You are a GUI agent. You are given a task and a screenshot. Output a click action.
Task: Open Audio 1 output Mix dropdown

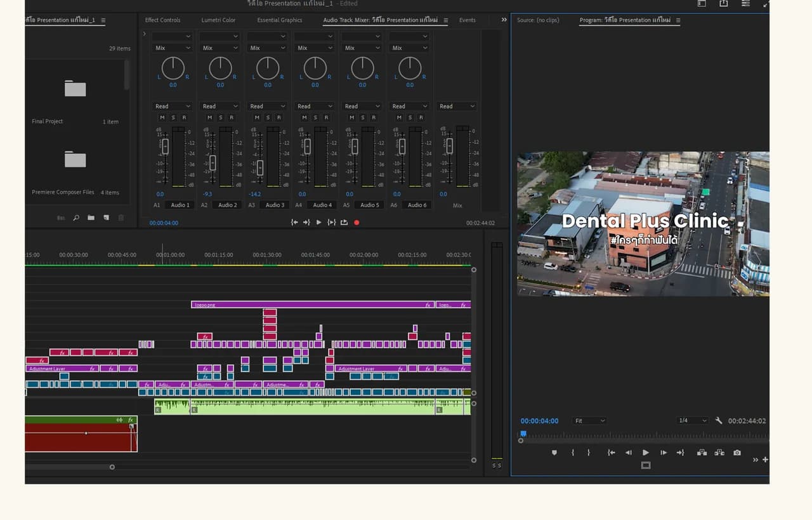173,48
